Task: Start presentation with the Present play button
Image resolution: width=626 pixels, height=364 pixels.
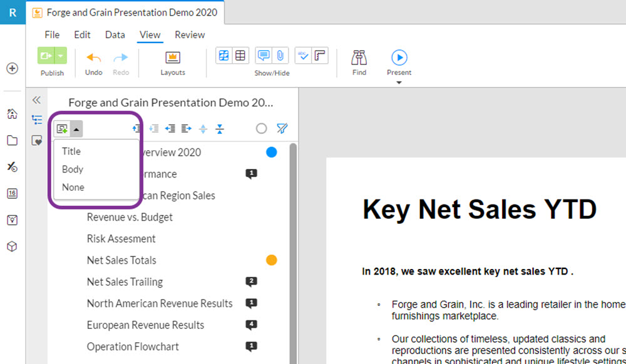Action: click(399, 58)
